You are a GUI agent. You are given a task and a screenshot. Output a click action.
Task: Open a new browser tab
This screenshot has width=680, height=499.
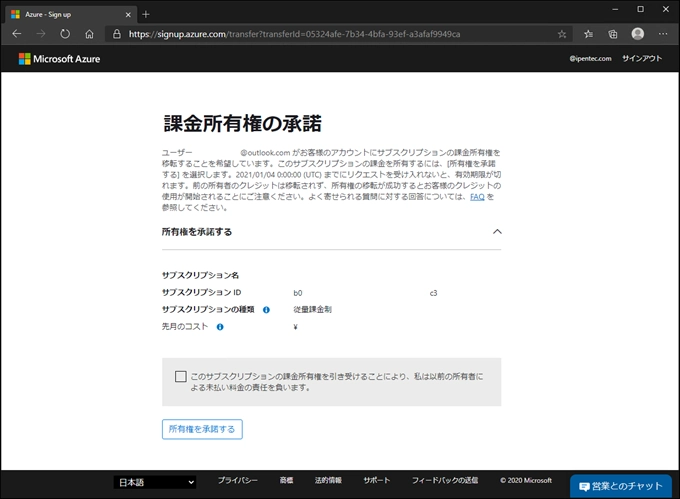pos(146,14)
